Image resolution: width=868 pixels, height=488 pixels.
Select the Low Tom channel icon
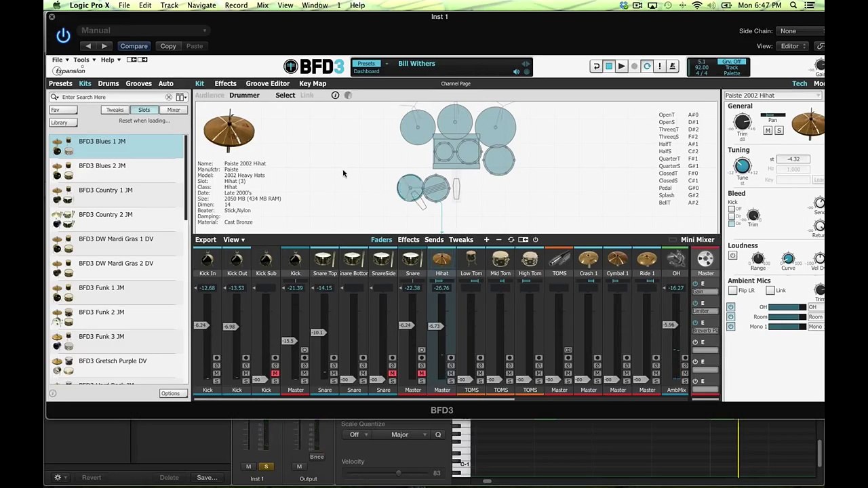tap(471, 260)
